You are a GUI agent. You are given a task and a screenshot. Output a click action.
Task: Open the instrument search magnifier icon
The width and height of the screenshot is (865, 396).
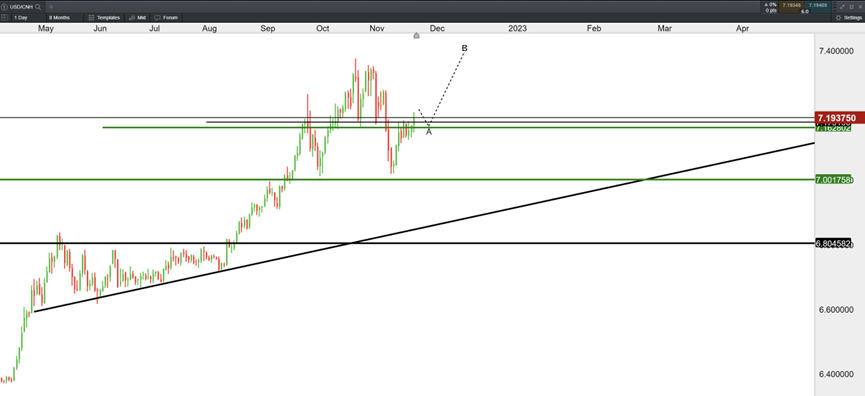(38, 7)
